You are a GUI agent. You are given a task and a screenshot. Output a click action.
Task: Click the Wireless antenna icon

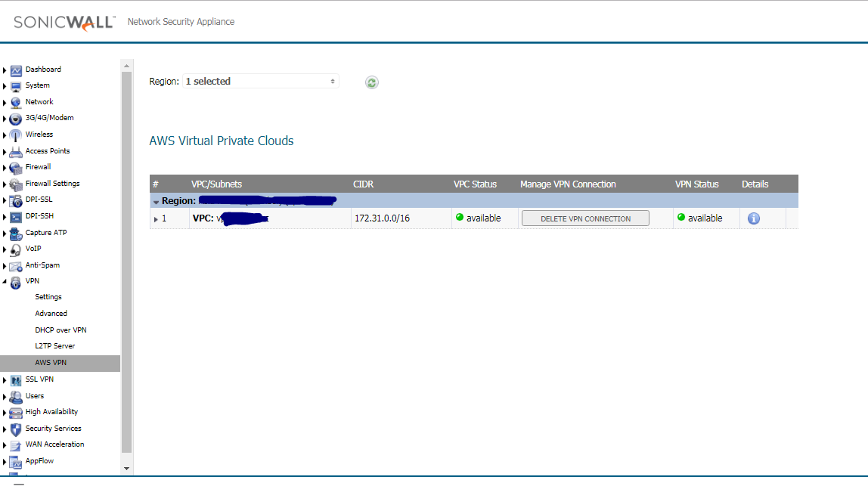pyautogui.click(x=16, y=135)
